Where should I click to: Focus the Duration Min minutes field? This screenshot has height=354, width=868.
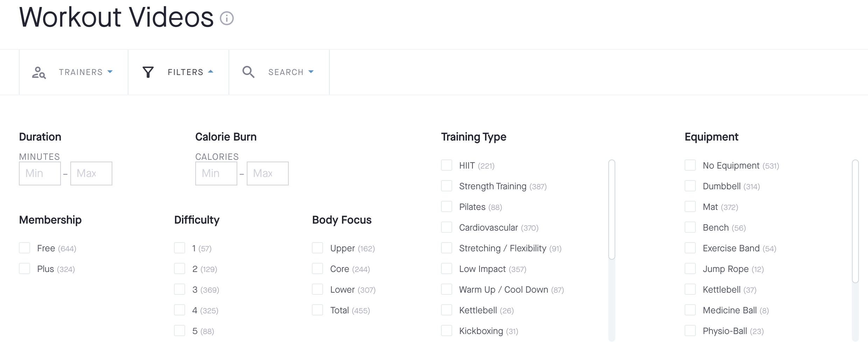click(40, 173)
